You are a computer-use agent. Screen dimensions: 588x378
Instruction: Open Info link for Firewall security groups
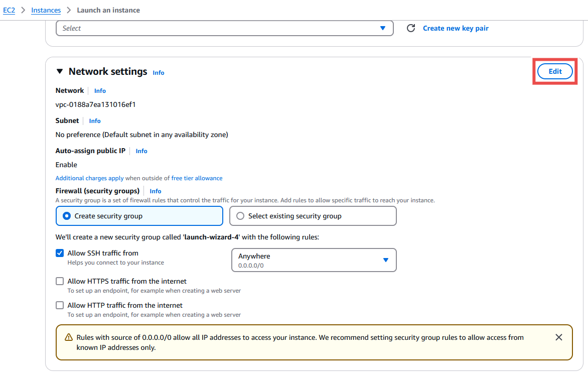pos(156,191)
